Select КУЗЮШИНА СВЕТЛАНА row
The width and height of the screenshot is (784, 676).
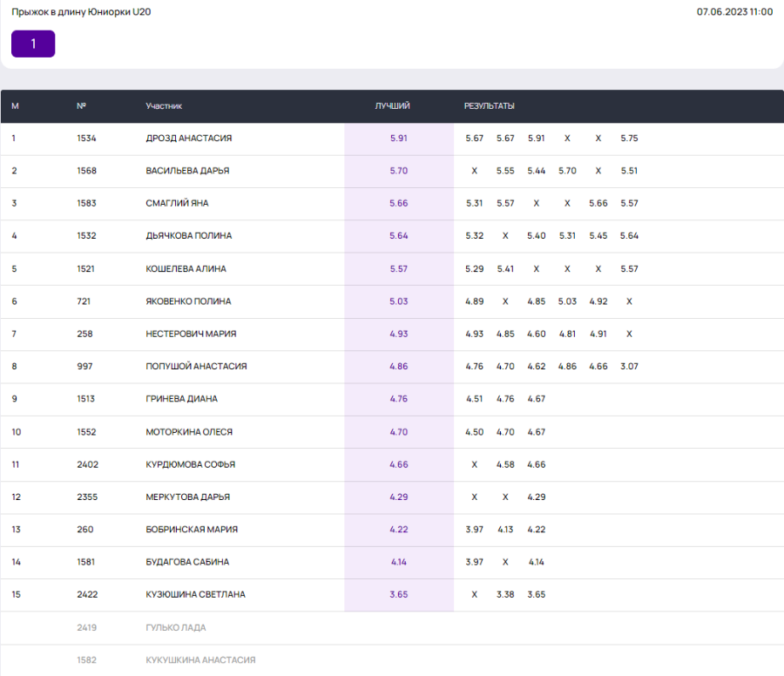[195, 595]
